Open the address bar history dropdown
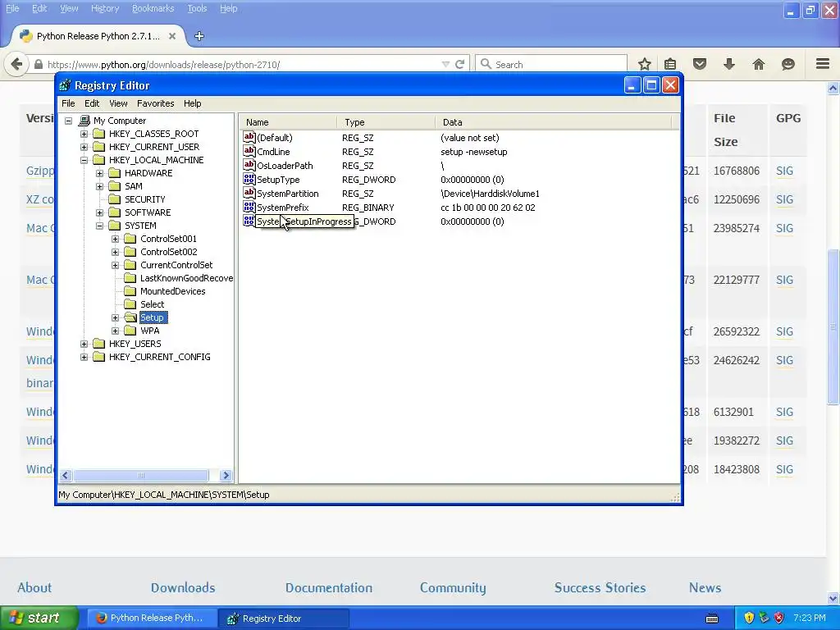 click(445, 64)
